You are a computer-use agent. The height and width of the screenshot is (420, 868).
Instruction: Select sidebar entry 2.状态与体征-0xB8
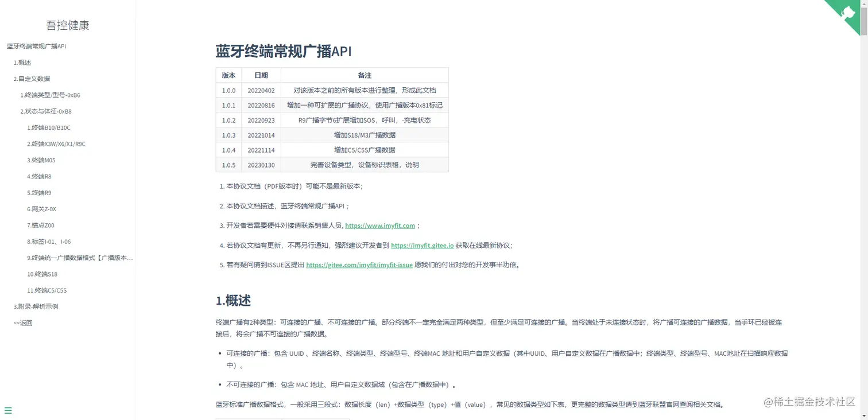tap(46, 111)
